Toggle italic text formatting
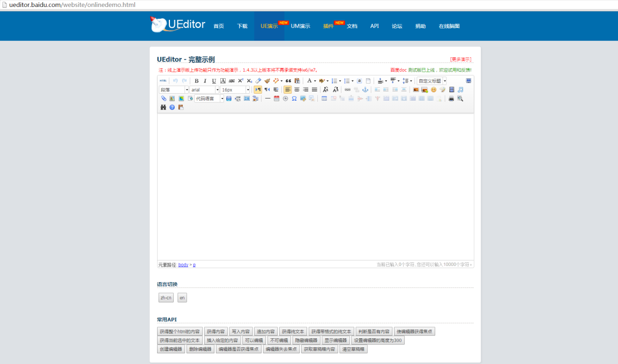This screenshot has width=618, height=364. coord(205,81)
